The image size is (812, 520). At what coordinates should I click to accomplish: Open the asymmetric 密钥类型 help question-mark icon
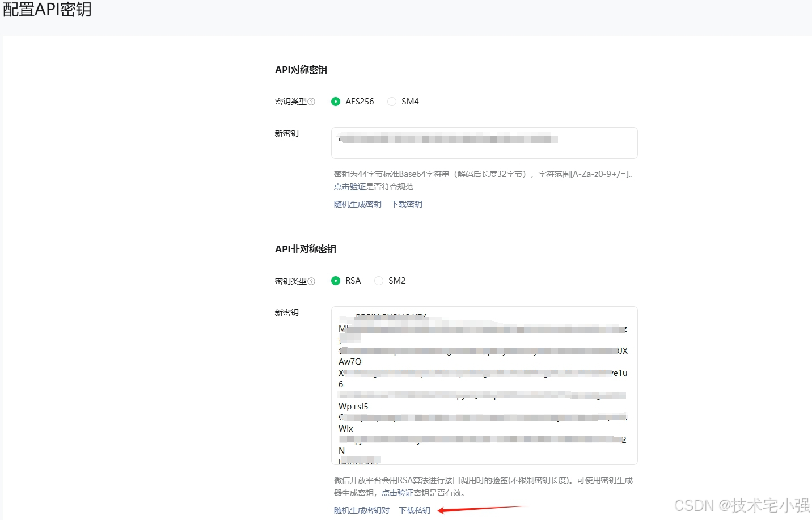point(312,280)
